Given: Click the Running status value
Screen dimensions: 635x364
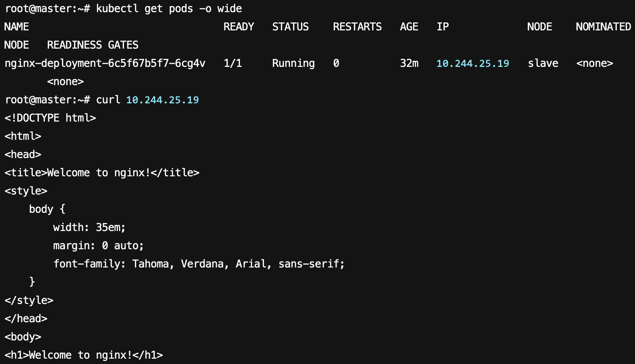Looking at the screenshot, I should tap(294, 63).
